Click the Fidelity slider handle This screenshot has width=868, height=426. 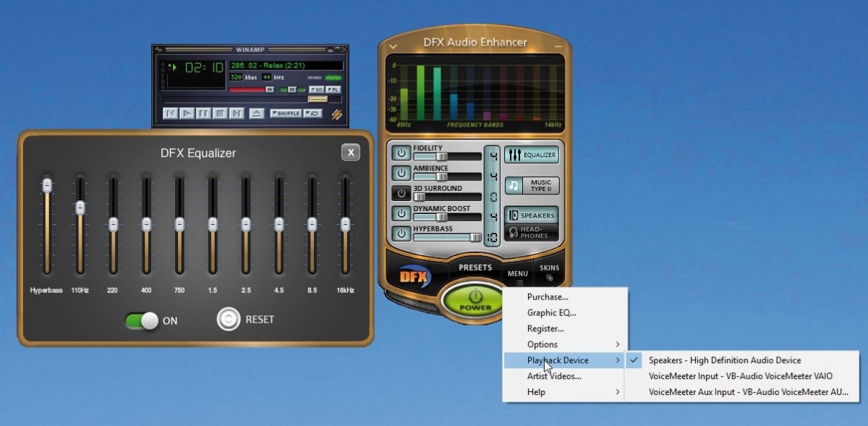tap(442, 156)
